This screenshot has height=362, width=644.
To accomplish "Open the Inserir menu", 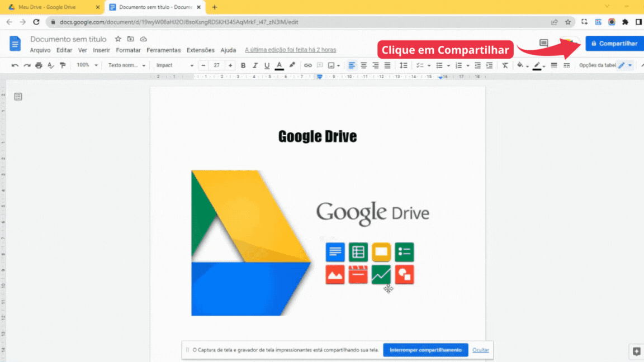I will click(x=101, y=50).
